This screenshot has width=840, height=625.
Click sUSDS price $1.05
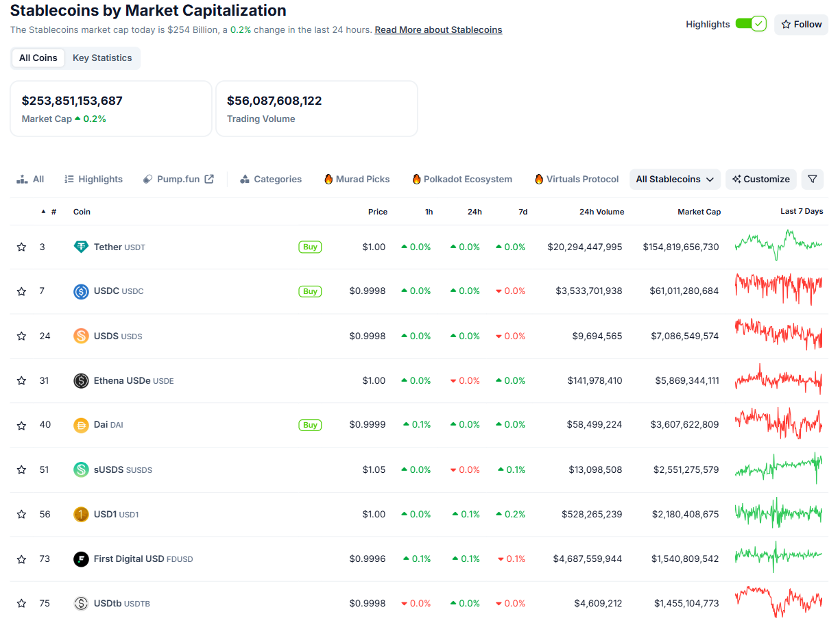[374, 469]
